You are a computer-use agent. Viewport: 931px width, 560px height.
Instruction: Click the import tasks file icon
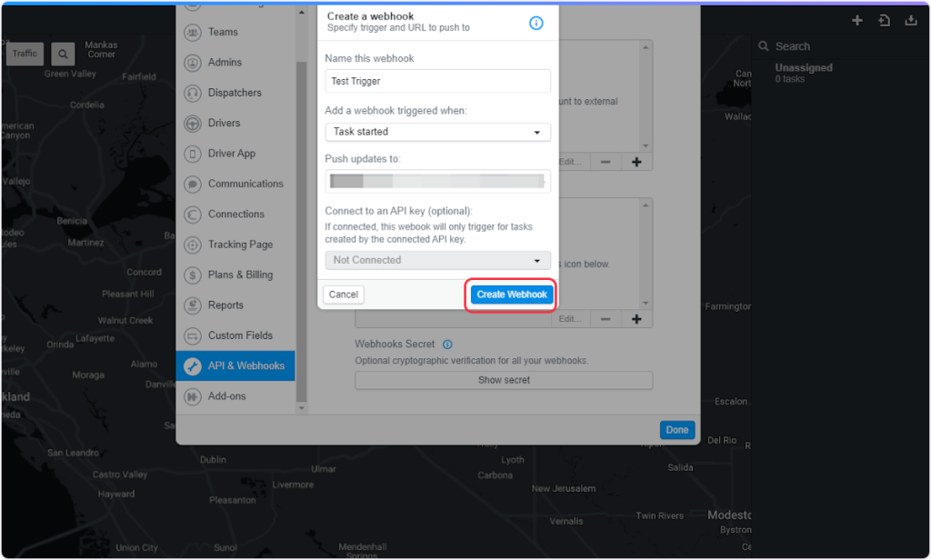884,21
